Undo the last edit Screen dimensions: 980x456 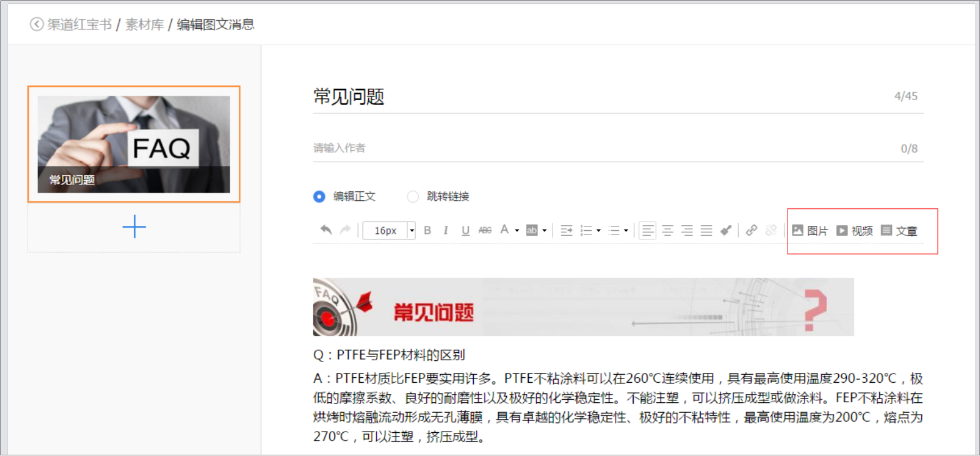(326, 230)
